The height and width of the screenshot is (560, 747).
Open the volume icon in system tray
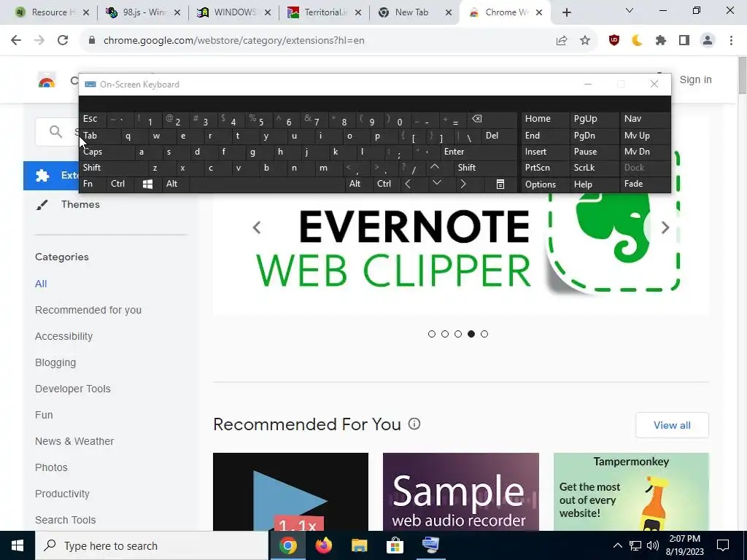point(653,545)
